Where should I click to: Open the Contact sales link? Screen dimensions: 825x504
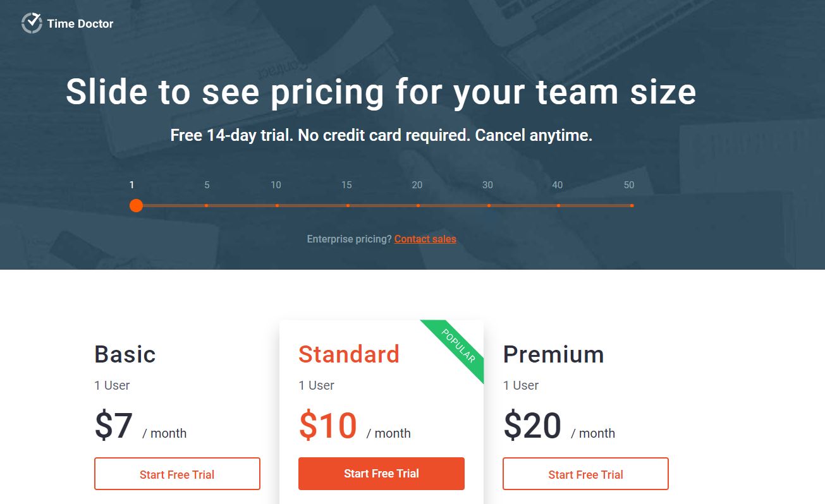pyautogui.click(x=425, y=239)
